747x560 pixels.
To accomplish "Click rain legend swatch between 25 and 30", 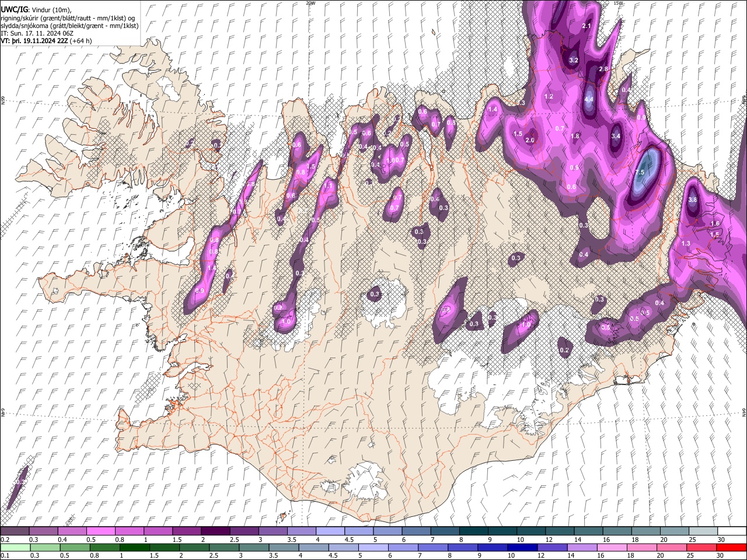I will [x=701, y=547].
